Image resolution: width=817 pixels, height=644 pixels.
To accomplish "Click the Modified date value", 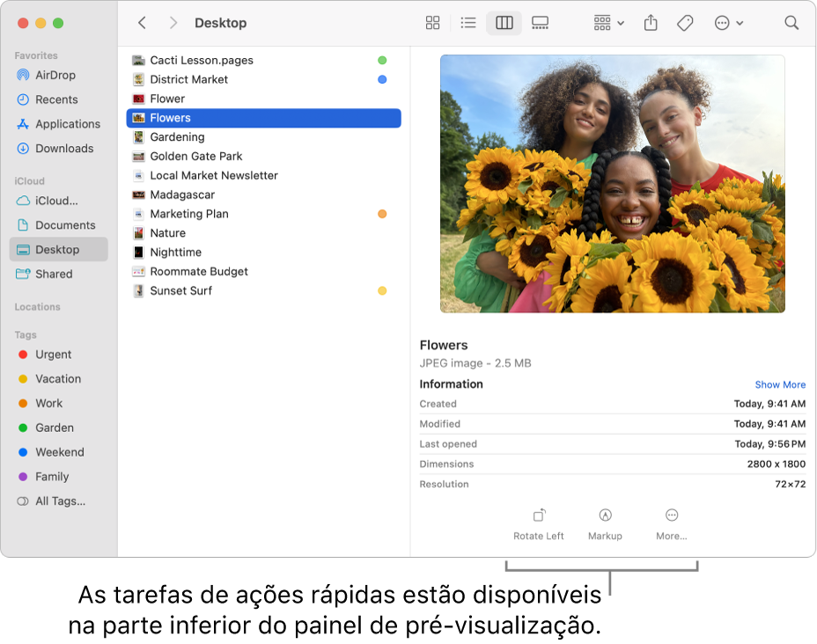I will (x=769, y=424).
